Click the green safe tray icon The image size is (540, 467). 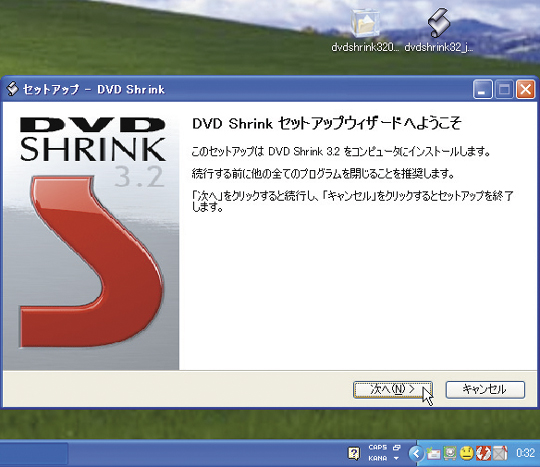[x=450, y=453]
